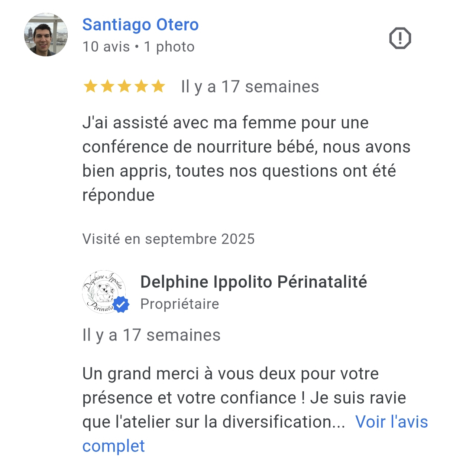Click the fifth yellow rating star
This screenshot has width=453, height=476.
(x=158, y=87)
